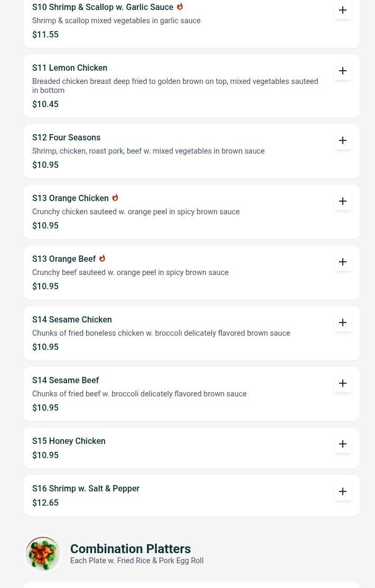
Task: Click plus button for S14 Sesame Beef
Action: click(x=342, y=384)
